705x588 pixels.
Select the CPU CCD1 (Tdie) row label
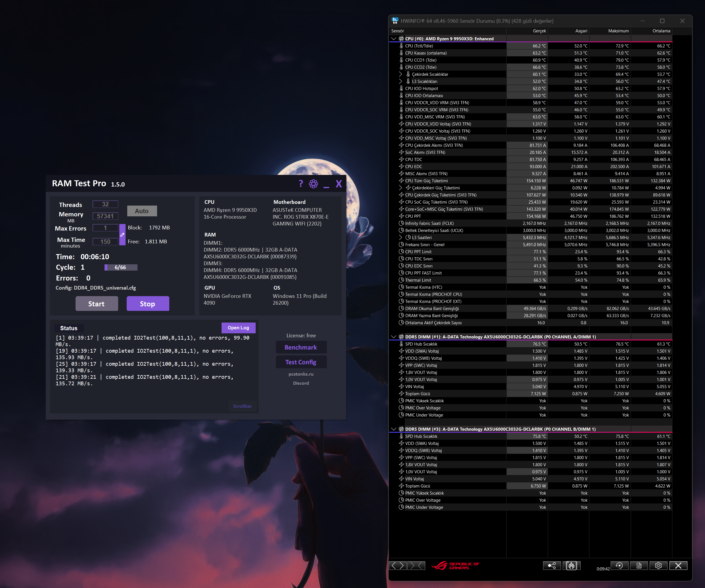[x=421, y=60]
